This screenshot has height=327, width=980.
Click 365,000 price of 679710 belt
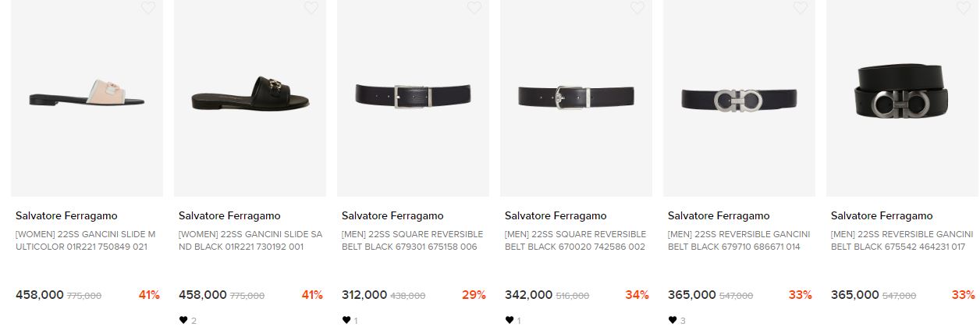click(692, 295)
